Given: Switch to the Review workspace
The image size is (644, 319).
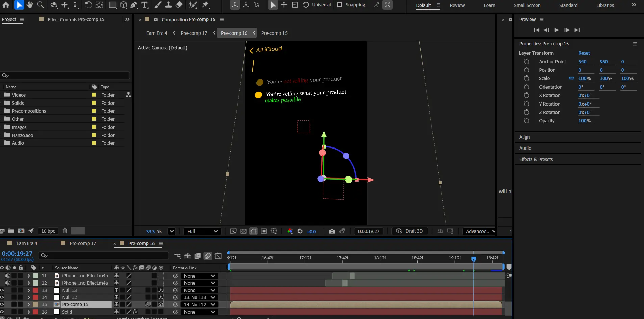Looking at the screenshot, I should [457, 5].
